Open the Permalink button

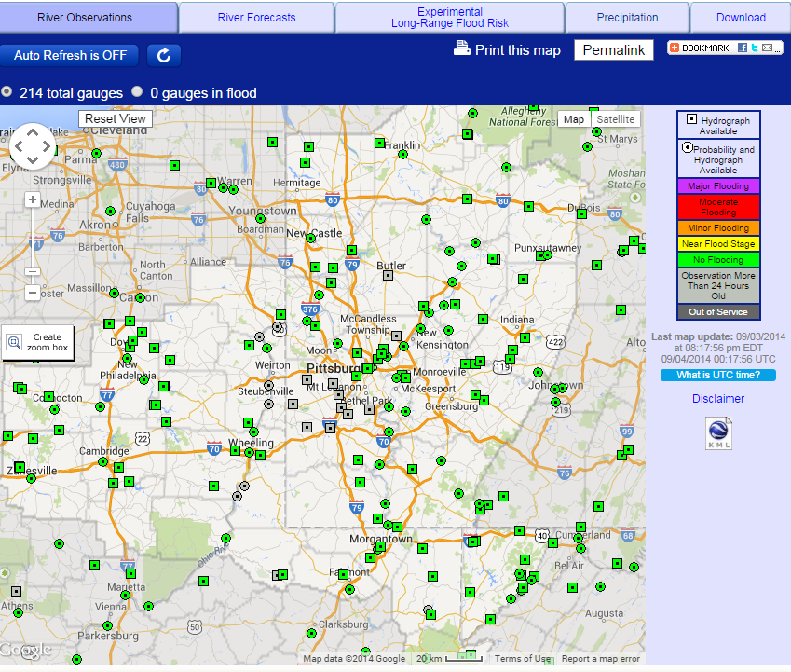(x=613, y=50)
